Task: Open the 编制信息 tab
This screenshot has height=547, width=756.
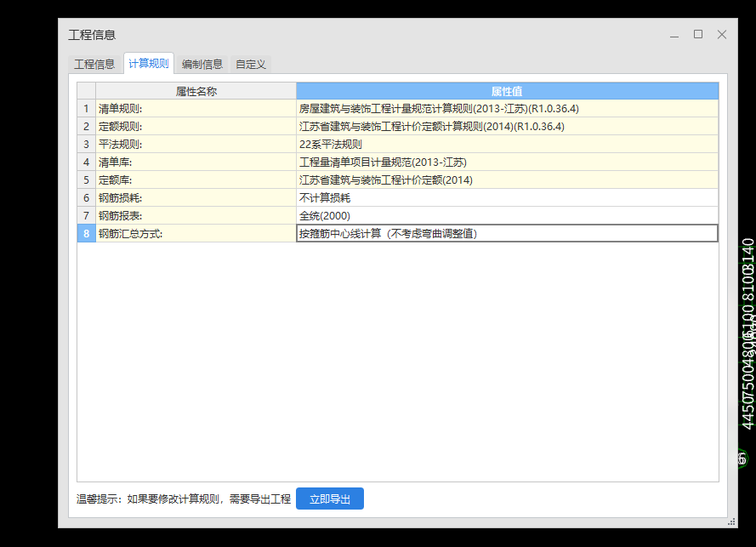Action: tap(202, 64)
